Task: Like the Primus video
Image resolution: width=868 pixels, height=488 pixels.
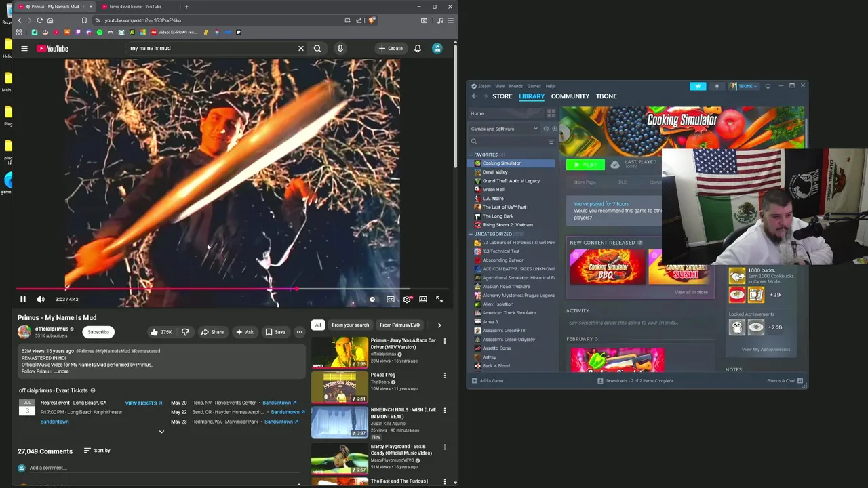Action: click(161, 332)
